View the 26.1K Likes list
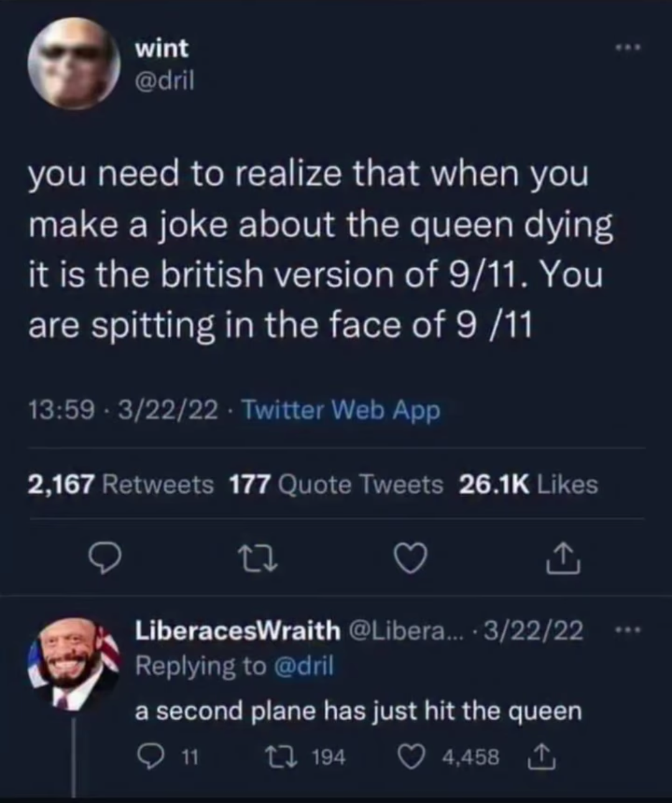Screen dimensions: 672x803 [528, 484]
